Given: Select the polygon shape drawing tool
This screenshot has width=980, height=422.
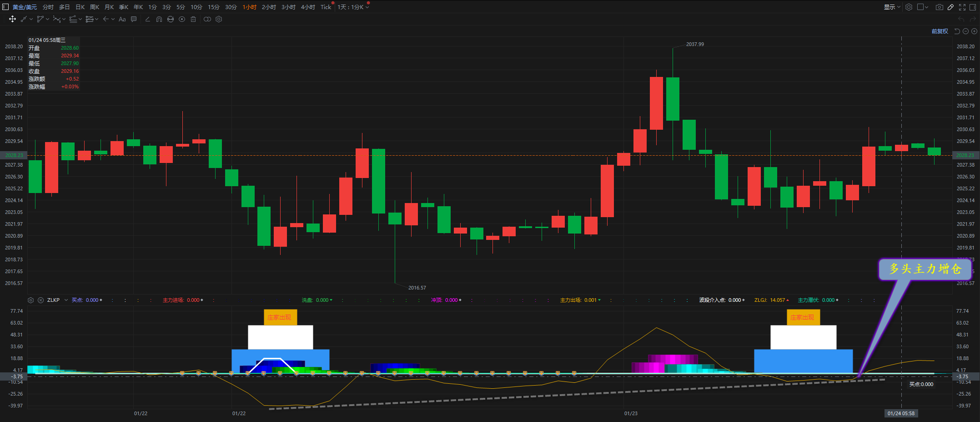Looking at the screenshot, I should pyautogui.click(x=40, y=19).
